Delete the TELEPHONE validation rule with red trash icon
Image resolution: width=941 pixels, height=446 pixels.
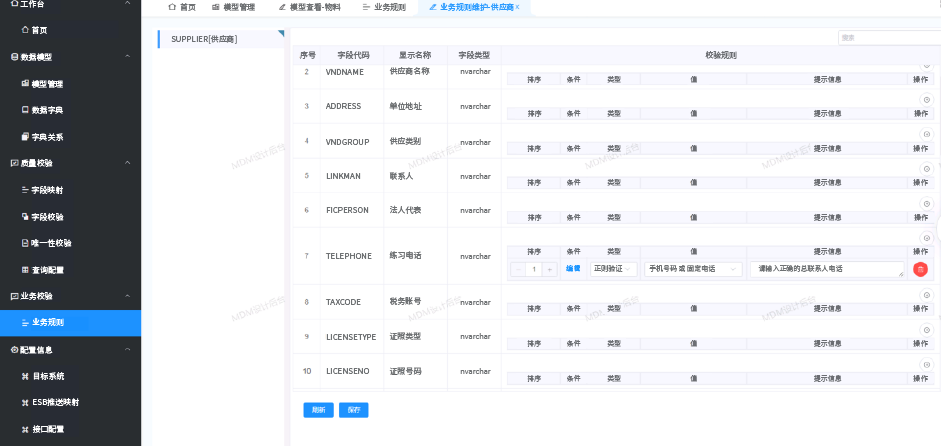(x=920, y=269)
